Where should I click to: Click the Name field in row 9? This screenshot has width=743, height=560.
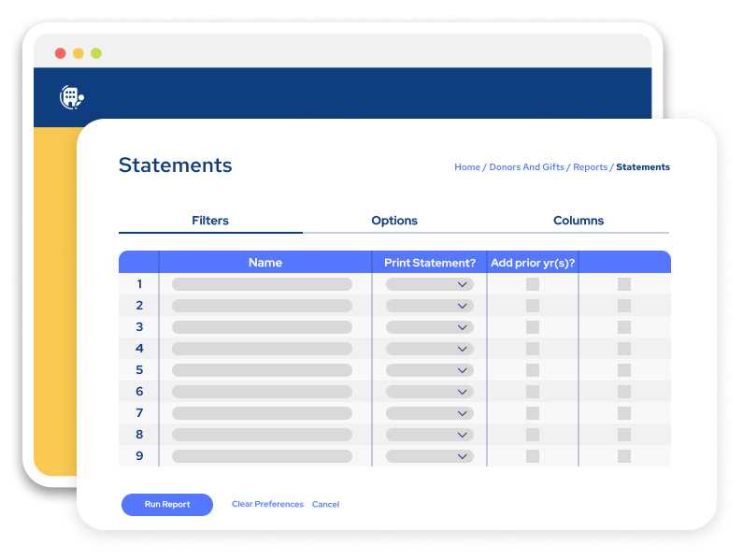point(262,456)
